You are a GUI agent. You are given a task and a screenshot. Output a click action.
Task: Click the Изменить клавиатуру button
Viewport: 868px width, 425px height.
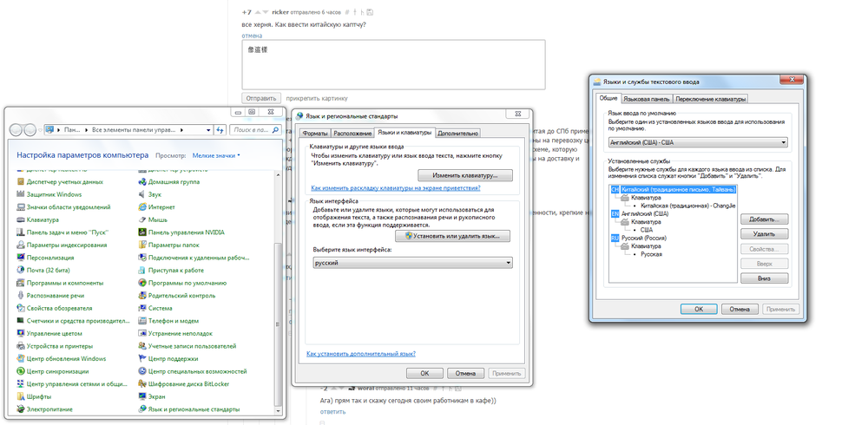coord(465,175)
